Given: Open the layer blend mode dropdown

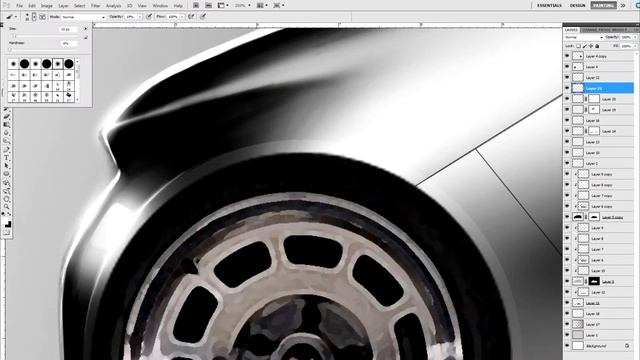Looking at the screenshot, I should (x=584, y=37).
